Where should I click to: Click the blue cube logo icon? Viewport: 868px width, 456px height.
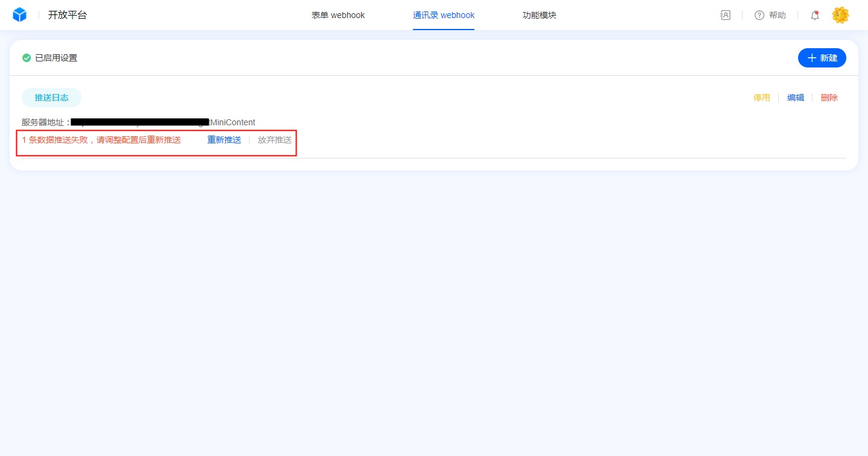click(20, 15)
